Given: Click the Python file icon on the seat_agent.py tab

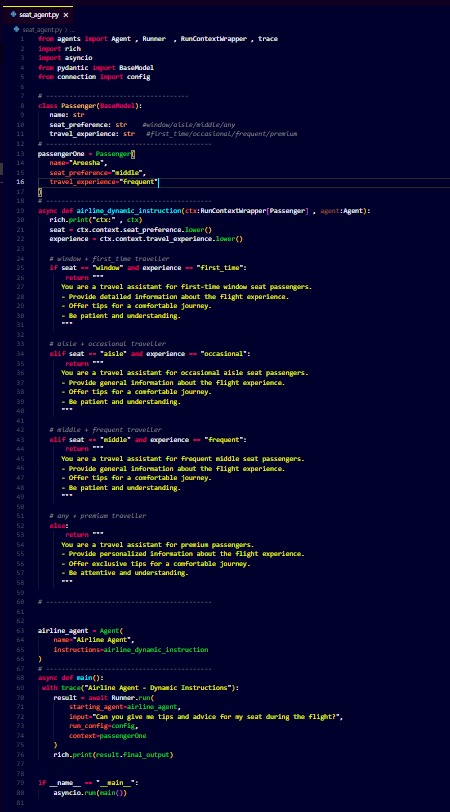Looking at the screenshot, I should 12,15.
